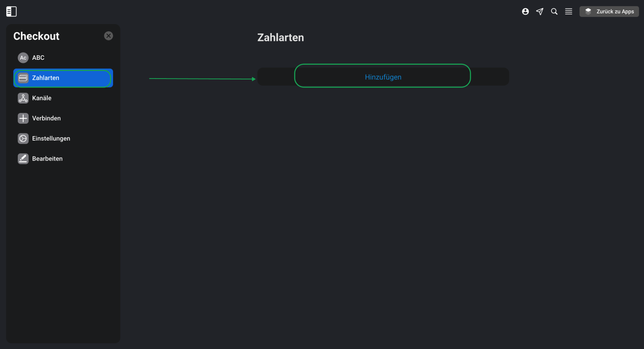Click Hinzufügen to add payment method
This screenshot has height=349, width=644.
point(383,77)
